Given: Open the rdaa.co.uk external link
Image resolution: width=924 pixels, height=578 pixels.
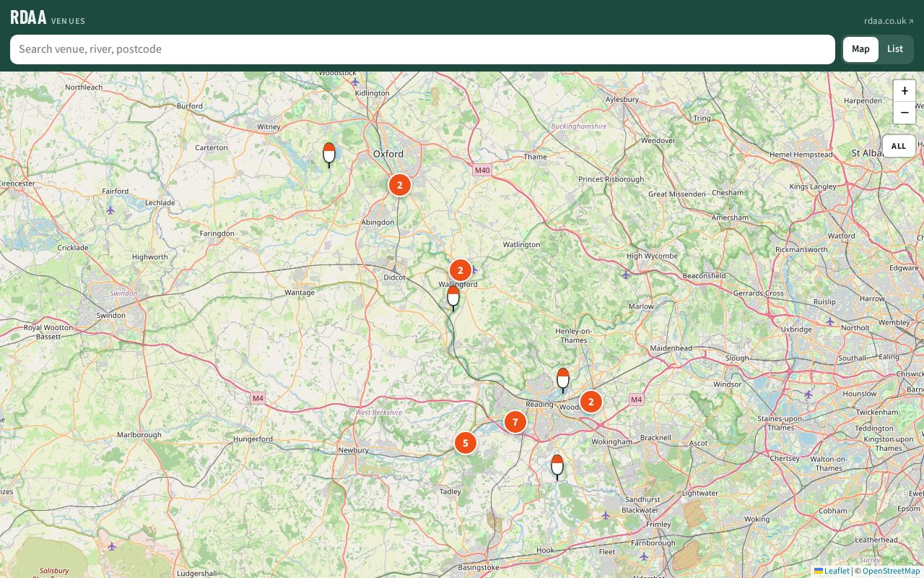Looking at the screenshot, I should coord(889,21).
